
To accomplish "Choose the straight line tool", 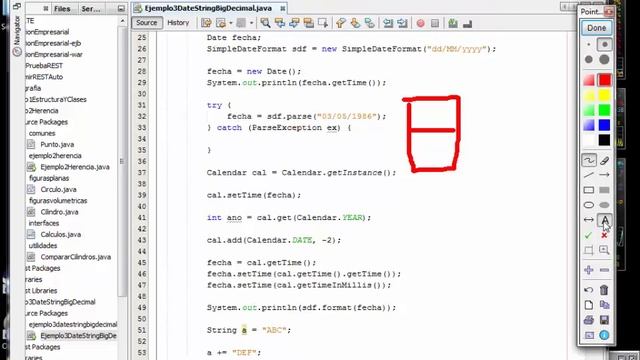I will click(x=589, y=175).
